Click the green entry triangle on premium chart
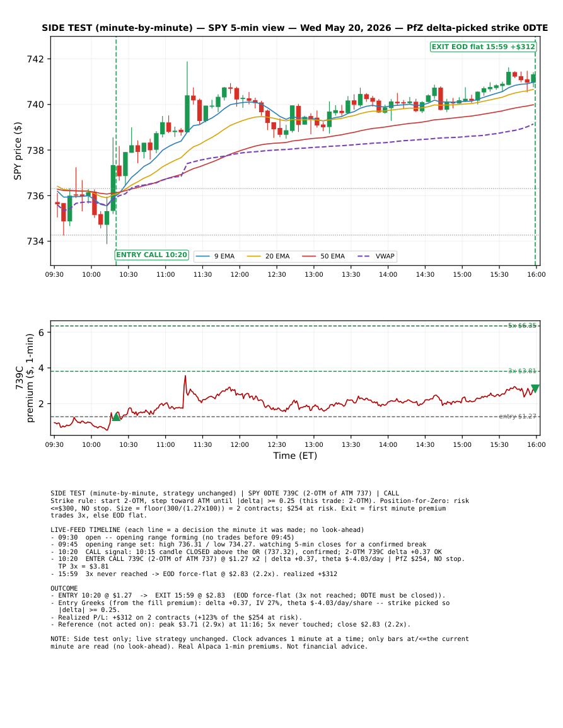Screen dimensions: 563x728 [117, 417]
